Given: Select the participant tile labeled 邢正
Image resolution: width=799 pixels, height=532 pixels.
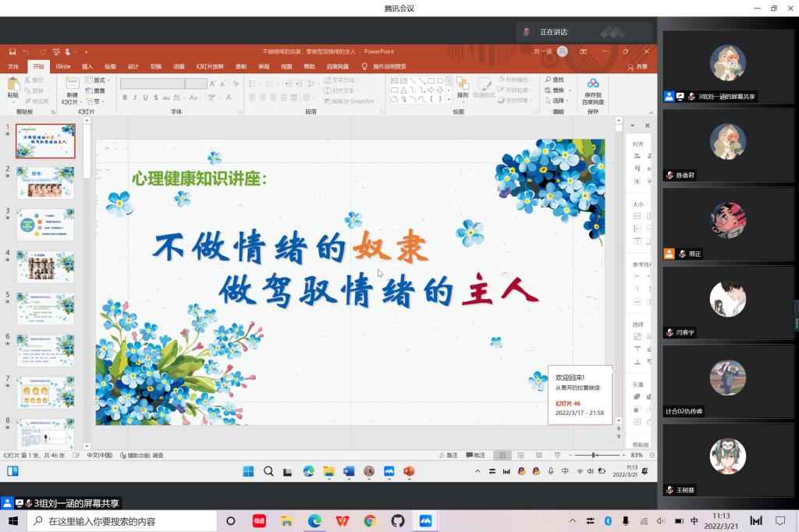Looking at the screenshot, I should tap(728, 225).
